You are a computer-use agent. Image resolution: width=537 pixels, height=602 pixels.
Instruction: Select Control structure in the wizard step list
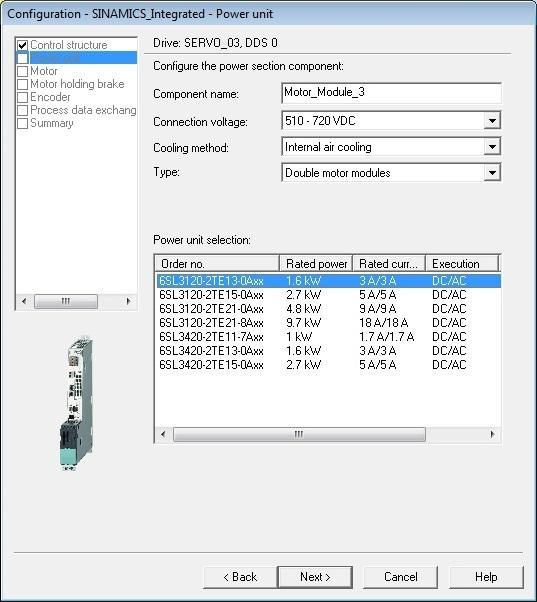pos(69,45)
